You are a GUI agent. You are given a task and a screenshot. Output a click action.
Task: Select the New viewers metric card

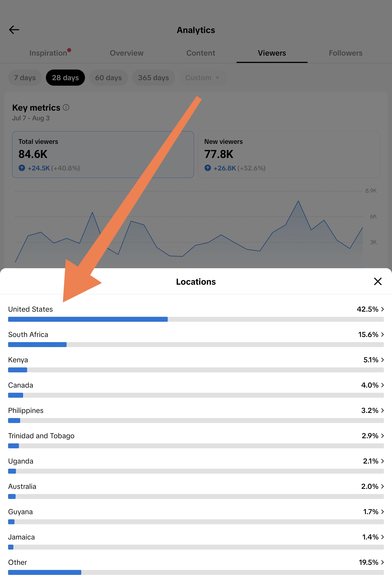(x=289, y=154)
